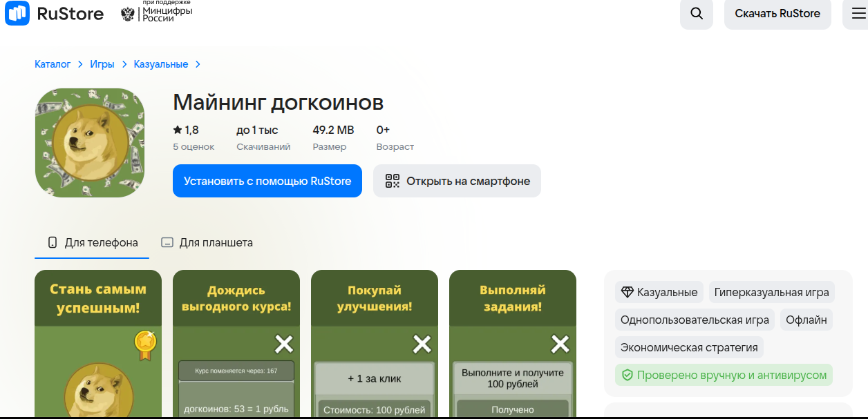Viewport: 868px width, 419px height.
Task: Click догкоинов: 53 = 1 рубль text
Action: (x=236, y=410)
